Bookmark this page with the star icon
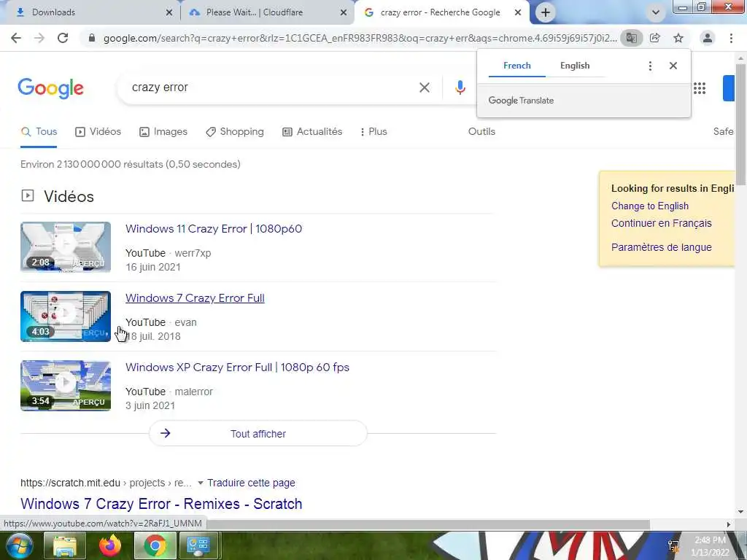The width and height of the screenshot is (747, 560). [x=678, y=38]
